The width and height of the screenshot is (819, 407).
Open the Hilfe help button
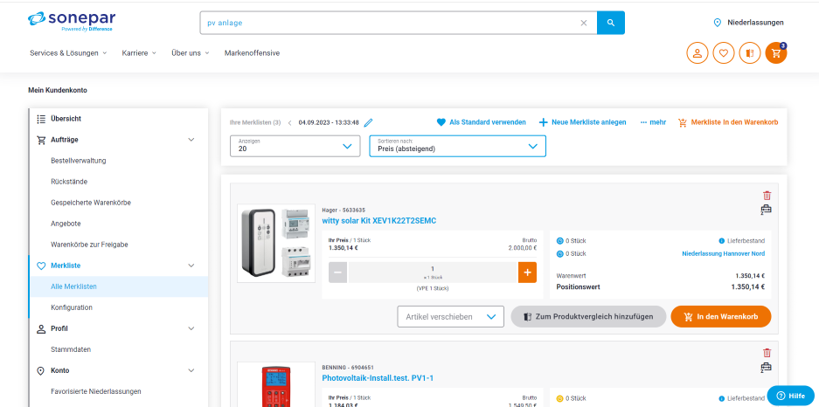(790, 396)
